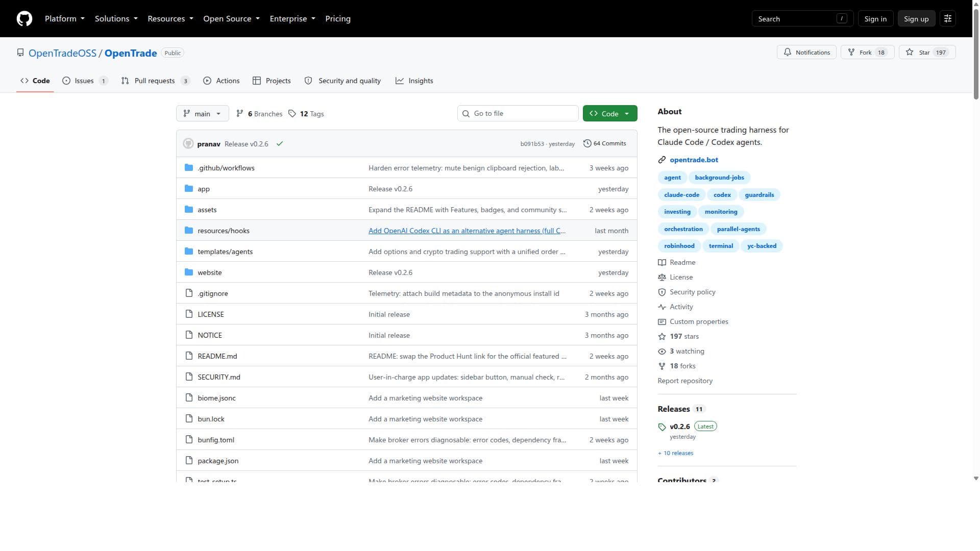Open the opentrade.bot website link
This screenshot has height=551, width=980.
click(694, 160)
